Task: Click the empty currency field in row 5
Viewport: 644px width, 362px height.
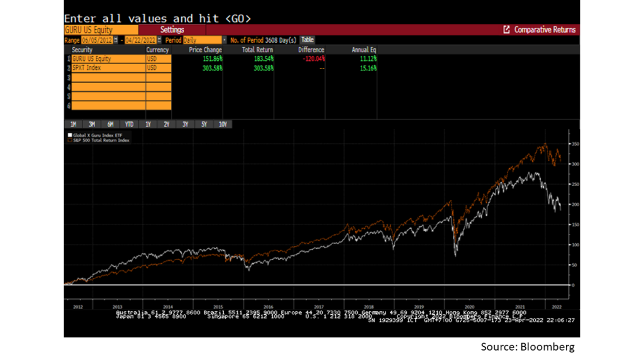Action: tap(158, 96)
